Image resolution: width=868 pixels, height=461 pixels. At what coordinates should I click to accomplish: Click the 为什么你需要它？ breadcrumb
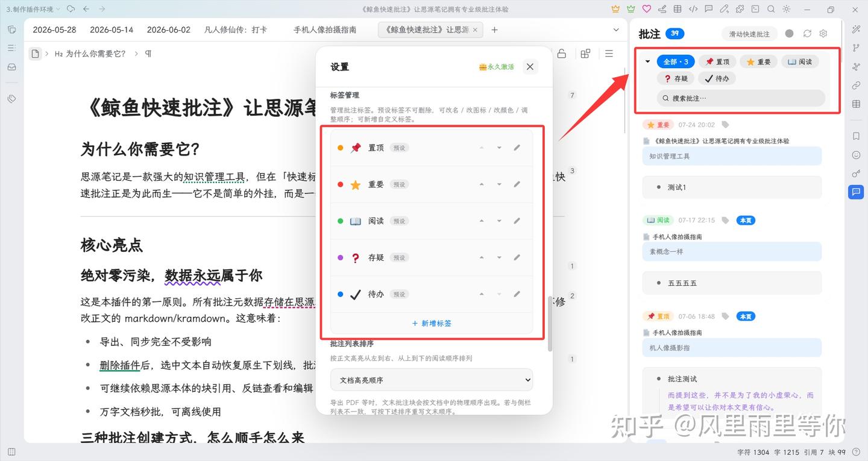(x=90, y=54)
